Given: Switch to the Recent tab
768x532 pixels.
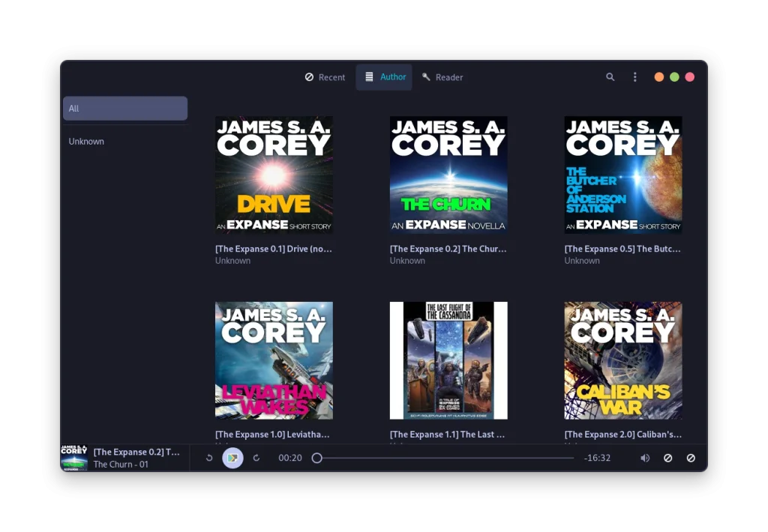Looking at the screenshot, I should click(325, 77).
